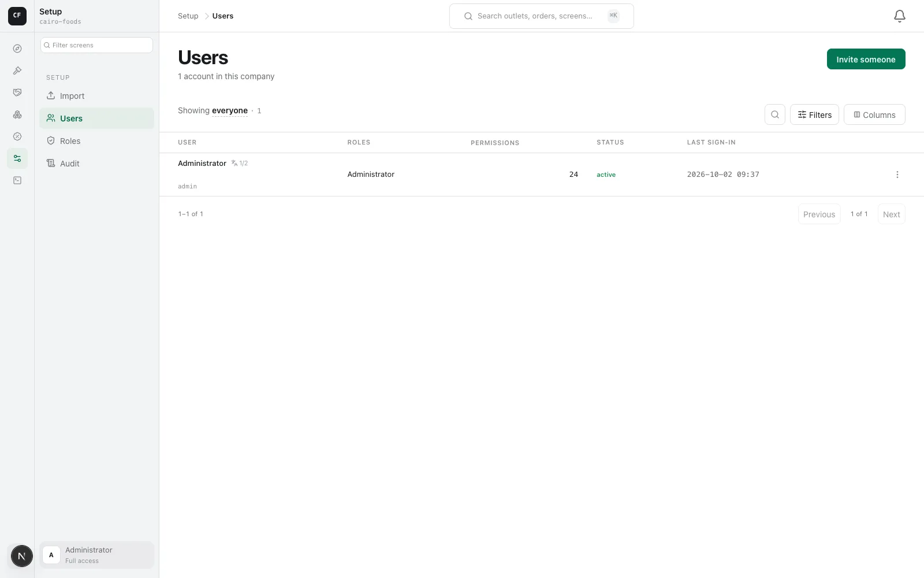The image size is (924, 578).
Task: Open the Columns chooser
Action: click(874, 114)
